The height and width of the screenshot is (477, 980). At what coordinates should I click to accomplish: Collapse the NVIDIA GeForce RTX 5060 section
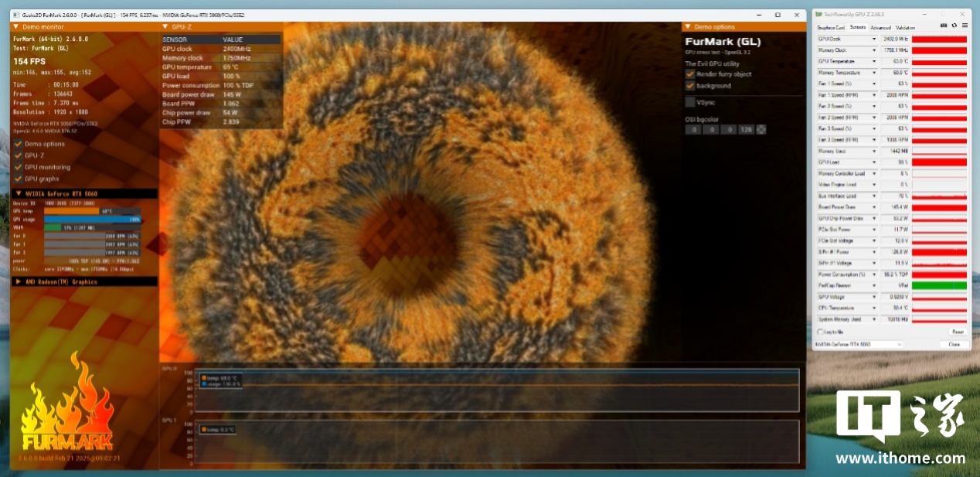(x=18, y=193)
